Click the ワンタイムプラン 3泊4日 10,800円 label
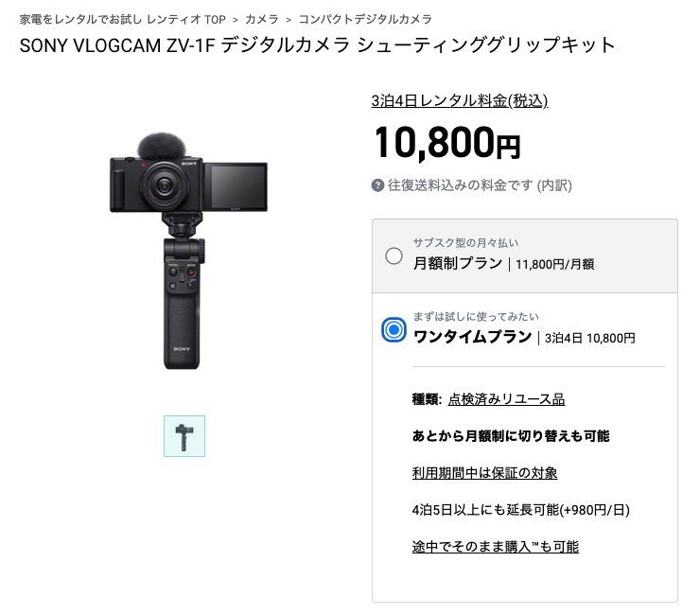Viewport: 700px width, 615px height. 524,337
